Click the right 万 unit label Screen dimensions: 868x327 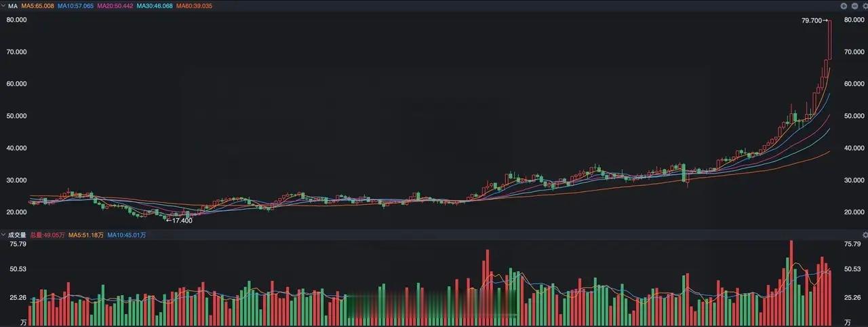(847, 322)
